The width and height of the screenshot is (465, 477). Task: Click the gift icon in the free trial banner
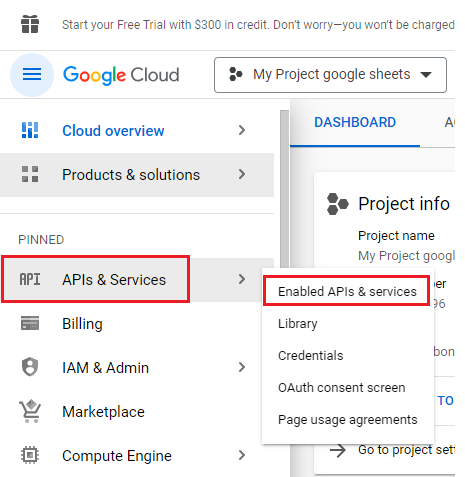pyautogui.click(x=30, y=24)
